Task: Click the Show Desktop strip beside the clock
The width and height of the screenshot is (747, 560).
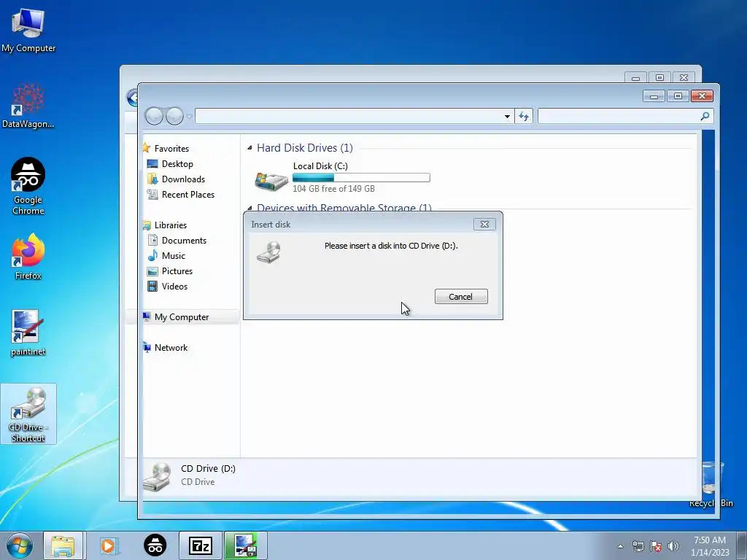Action: (742, 545)
